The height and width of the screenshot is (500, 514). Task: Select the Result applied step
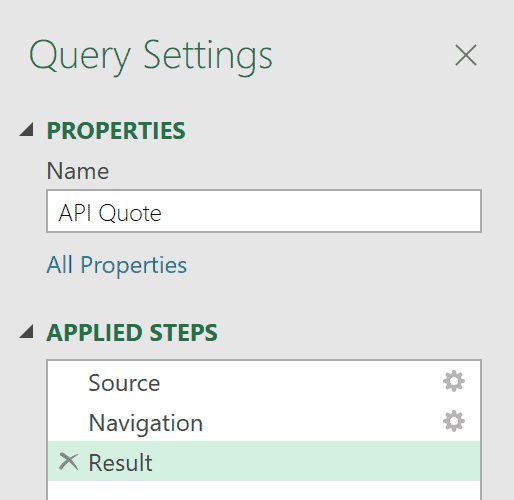(x=264, y=461)
